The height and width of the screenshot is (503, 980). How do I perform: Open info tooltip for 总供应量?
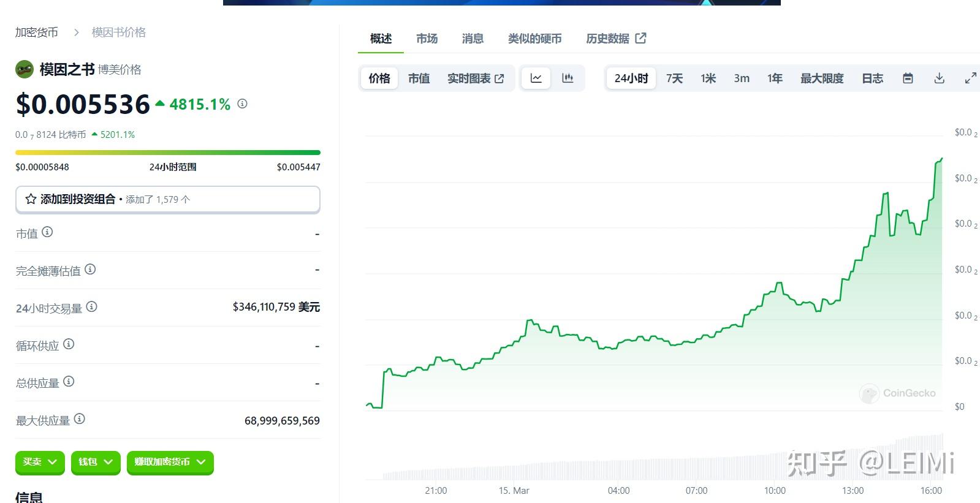pos(69,382)
